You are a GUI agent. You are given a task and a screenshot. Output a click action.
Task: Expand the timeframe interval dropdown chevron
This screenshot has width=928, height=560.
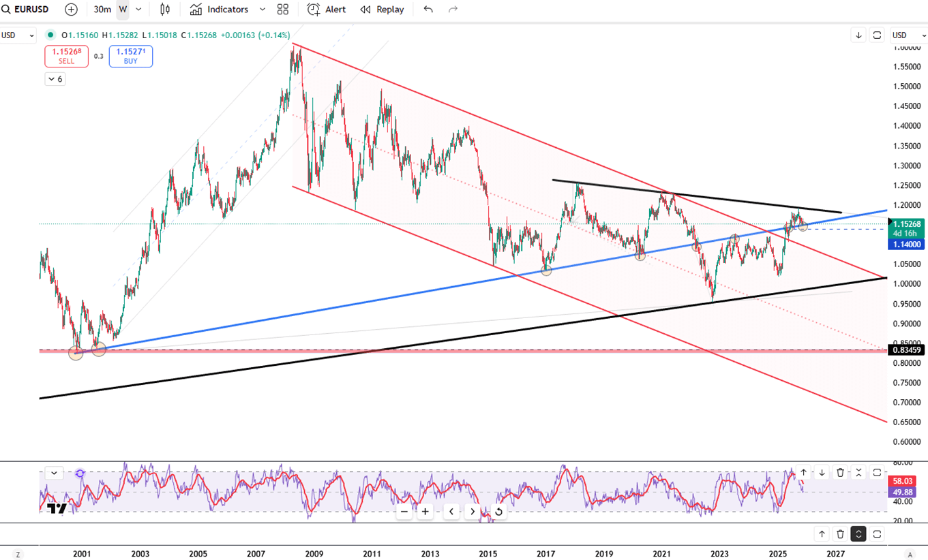[x=139, y=10]
